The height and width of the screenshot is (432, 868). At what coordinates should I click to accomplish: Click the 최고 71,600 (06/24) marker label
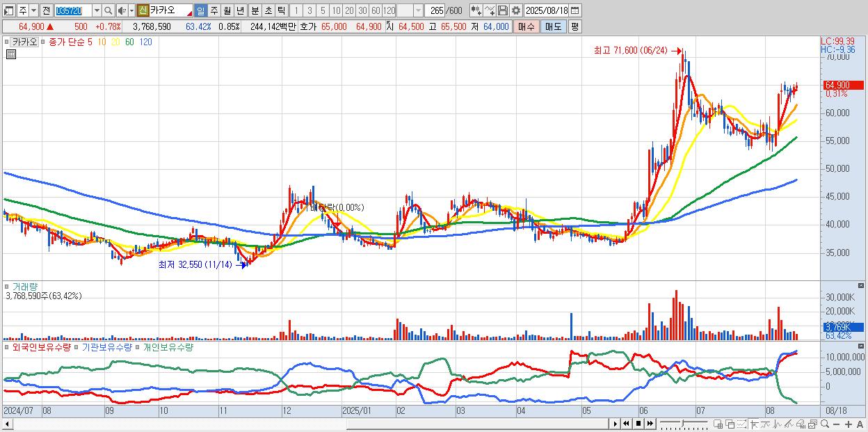(x=630, y=50)
